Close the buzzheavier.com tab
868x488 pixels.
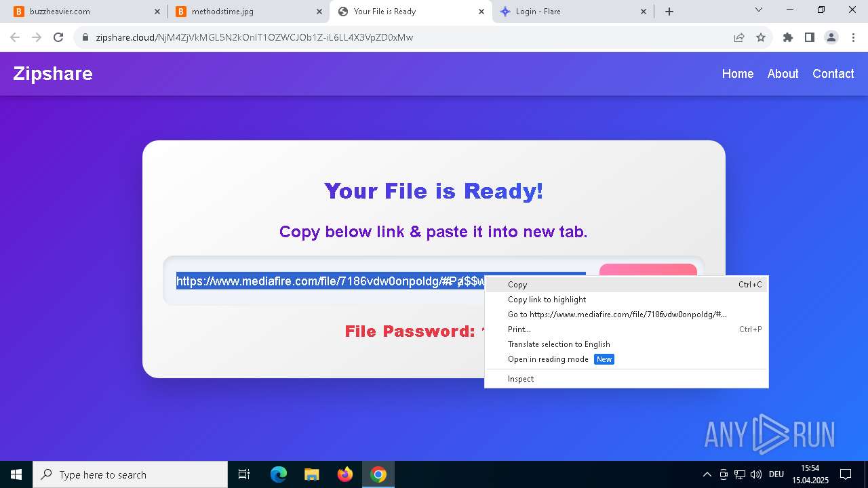157,12
